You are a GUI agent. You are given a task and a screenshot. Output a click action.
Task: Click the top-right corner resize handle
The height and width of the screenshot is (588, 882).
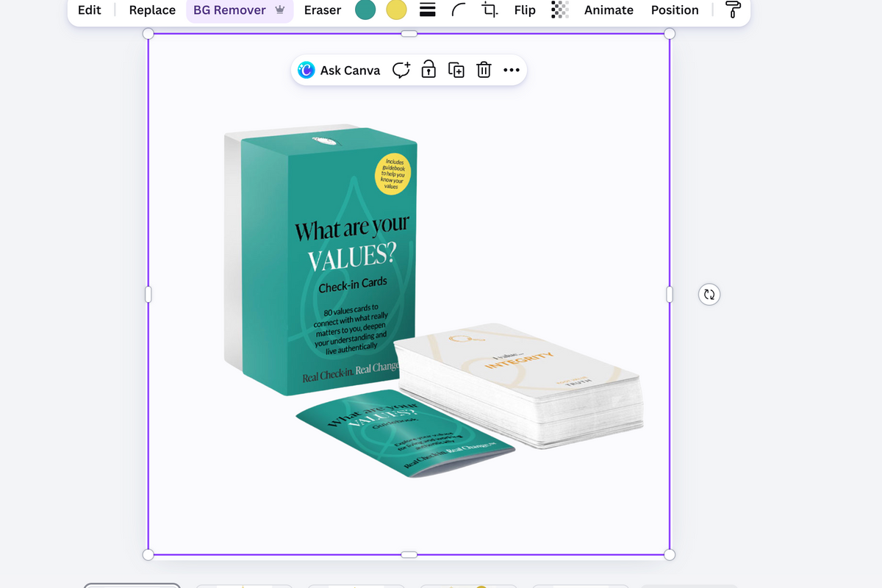(x=670, y=34)
